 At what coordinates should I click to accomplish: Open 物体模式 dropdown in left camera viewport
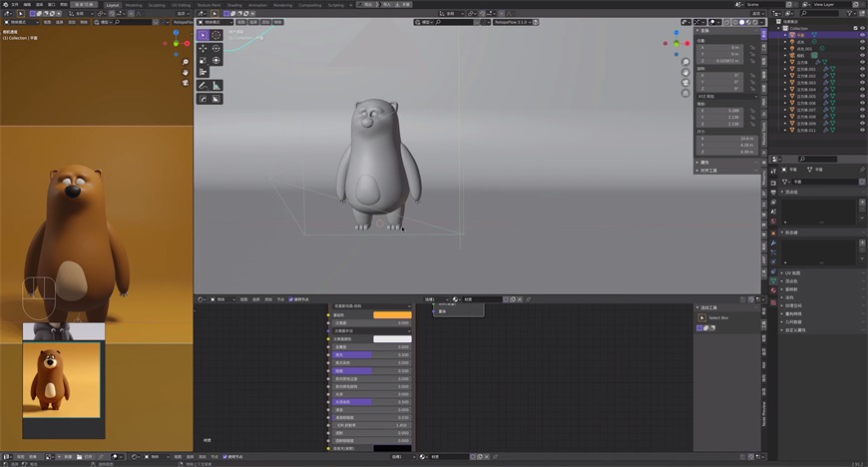(x=22, y=22)
